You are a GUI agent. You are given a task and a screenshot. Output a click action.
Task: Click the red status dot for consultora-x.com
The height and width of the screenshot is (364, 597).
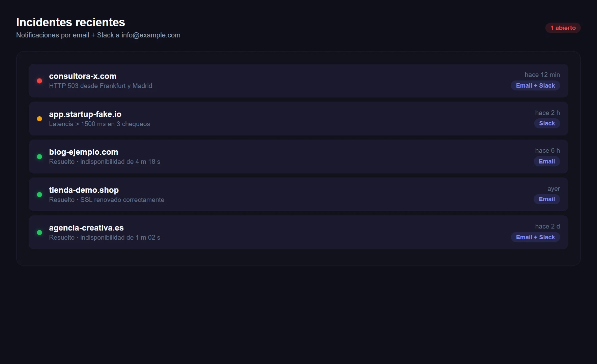pos(39,81)
